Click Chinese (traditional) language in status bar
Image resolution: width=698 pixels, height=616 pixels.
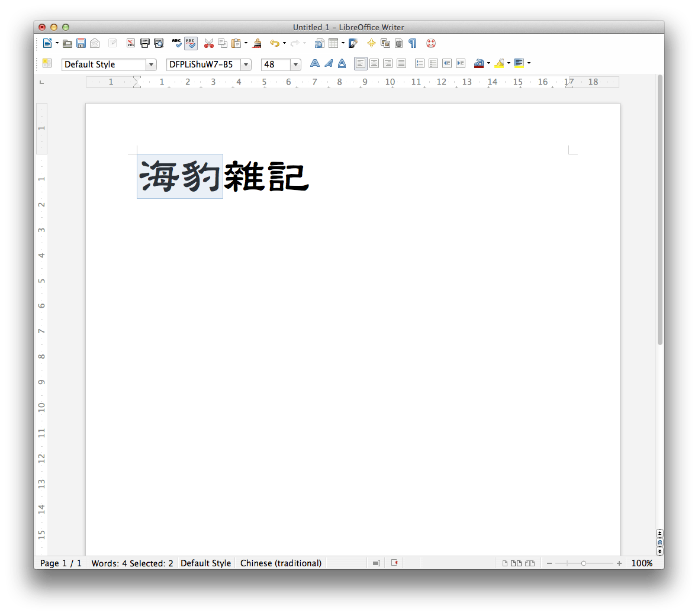(x=281, y=563)
